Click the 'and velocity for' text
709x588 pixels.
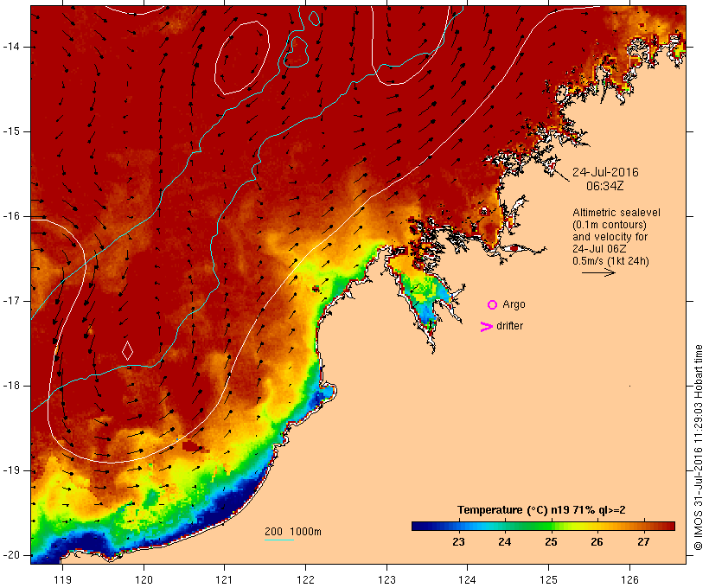click(x=610, y=237)
